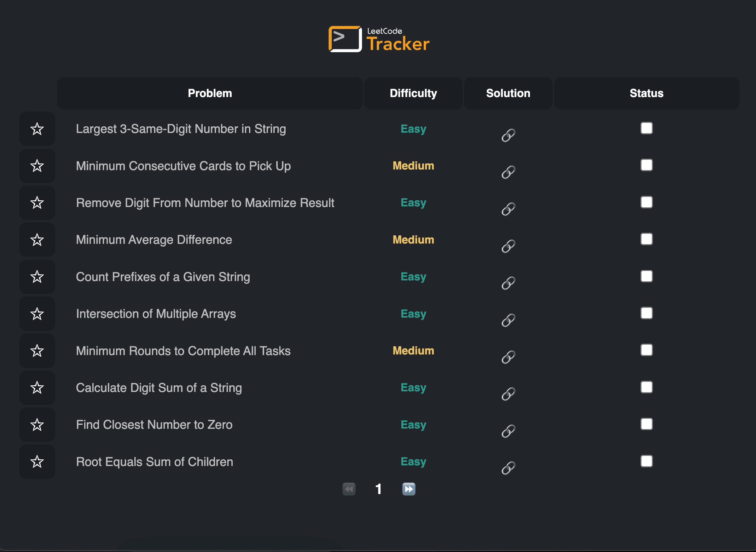Click Easy difficulty of Root Equals Sum row

[413, 462]
